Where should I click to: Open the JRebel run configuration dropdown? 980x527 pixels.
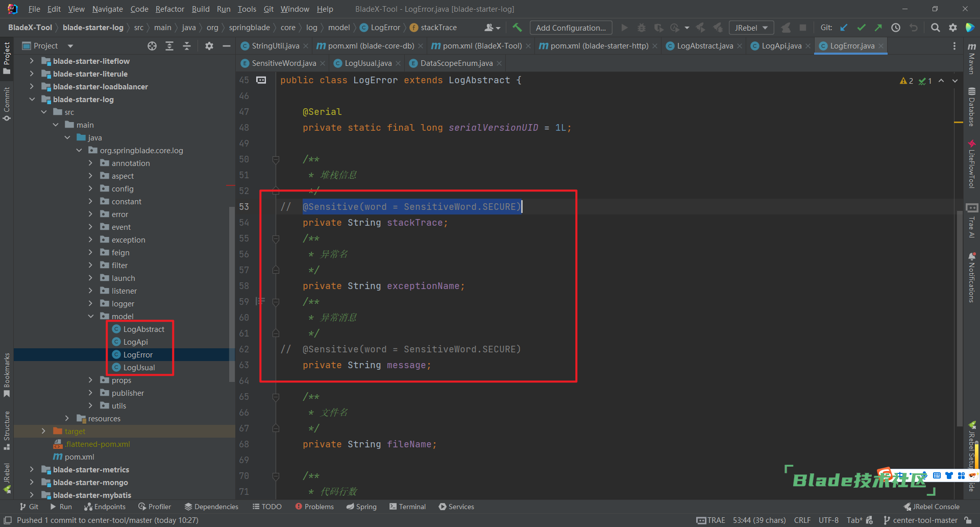click(751, 28)
